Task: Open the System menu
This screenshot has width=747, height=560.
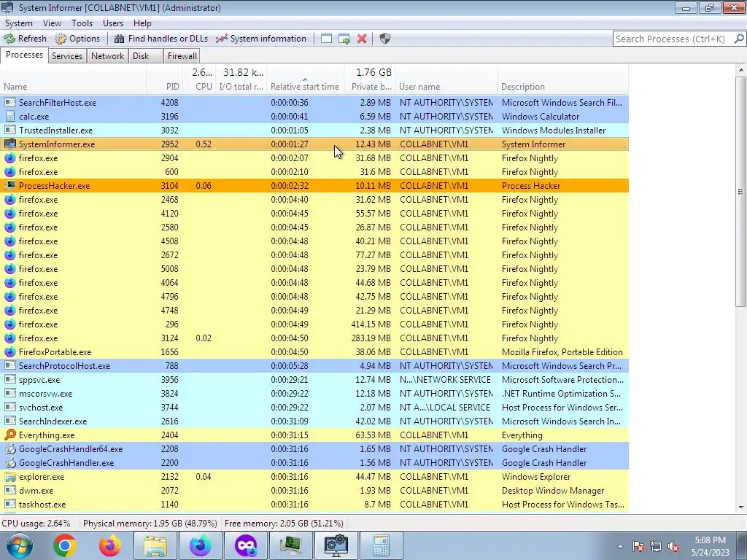Action: click(x=18, y=23)
